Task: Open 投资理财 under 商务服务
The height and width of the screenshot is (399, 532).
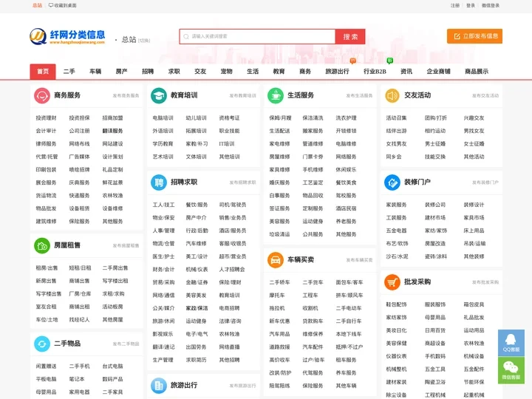Action: pyautogui.click(x=46, y=118)
